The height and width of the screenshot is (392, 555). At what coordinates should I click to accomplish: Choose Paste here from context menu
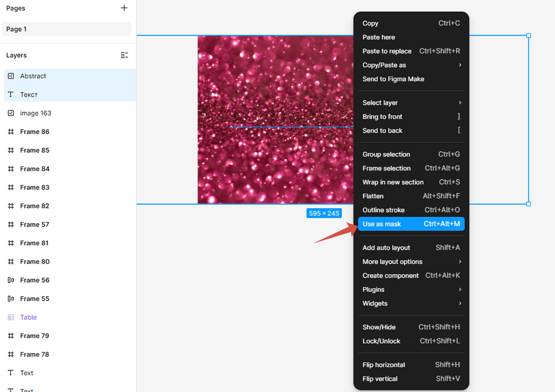[x=411, y=37]
